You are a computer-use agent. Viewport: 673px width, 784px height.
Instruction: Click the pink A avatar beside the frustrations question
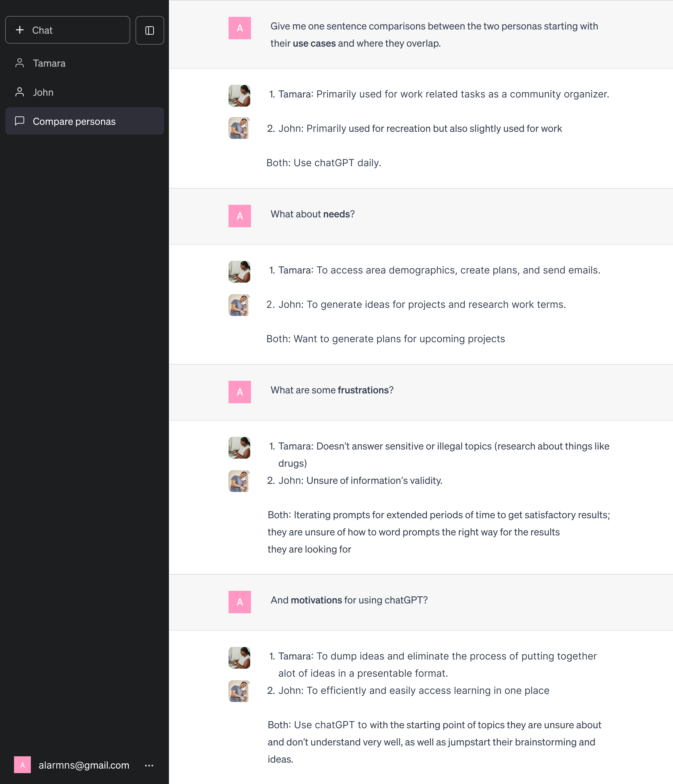coord(239,392)
